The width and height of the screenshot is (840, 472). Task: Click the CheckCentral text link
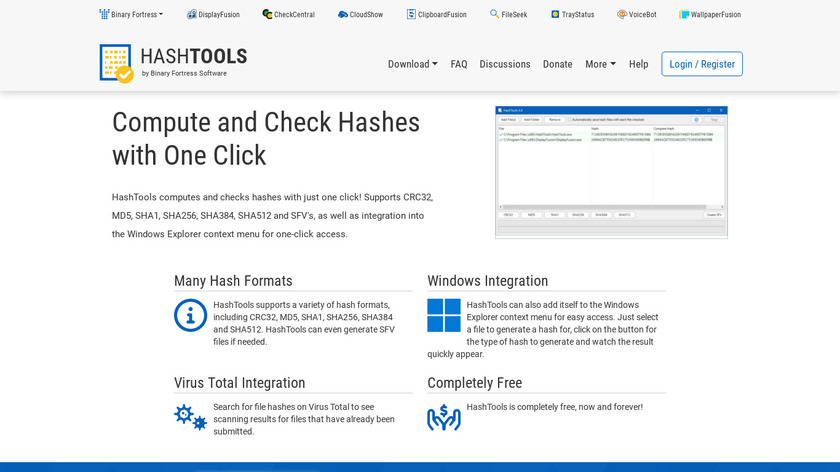pyautogui.click(x=295, y=14)
